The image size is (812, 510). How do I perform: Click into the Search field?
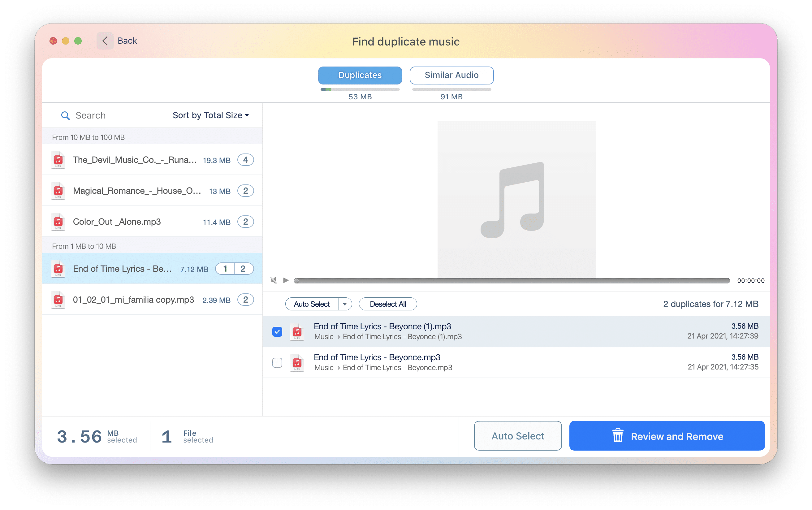pos(114,115)
